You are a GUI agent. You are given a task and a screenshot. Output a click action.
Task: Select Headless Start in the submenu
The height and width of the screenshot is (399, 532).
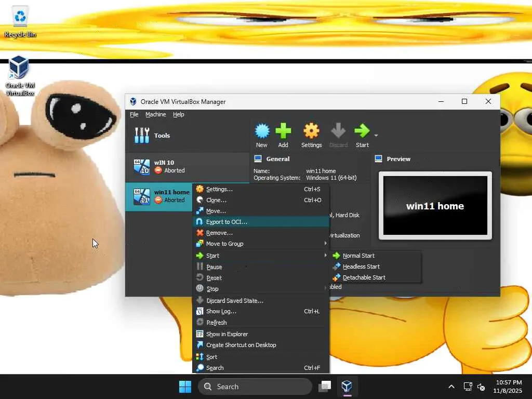coord(376,267)
